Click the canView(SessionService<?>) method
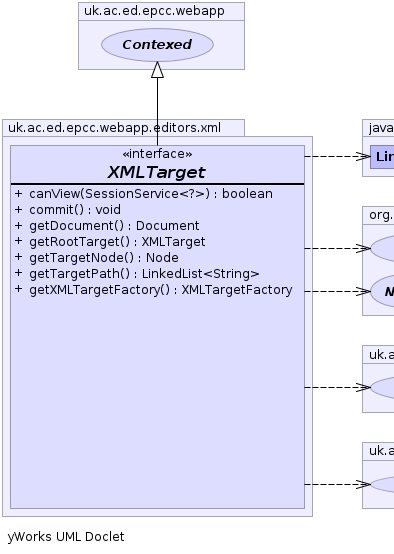Screen dimensions: 394x554 pyautogui.click(x=143, y=194)
